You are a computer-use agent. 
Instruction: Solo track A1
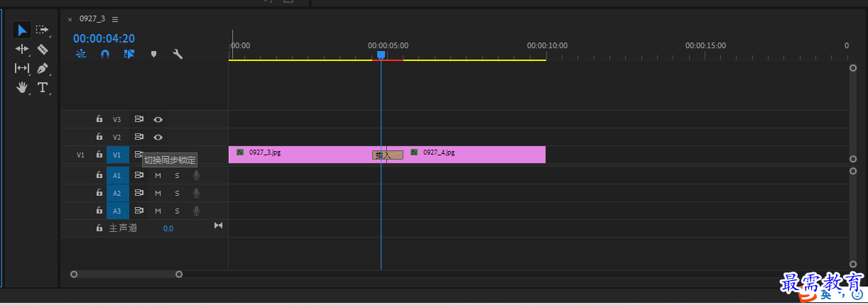[178, 175]
